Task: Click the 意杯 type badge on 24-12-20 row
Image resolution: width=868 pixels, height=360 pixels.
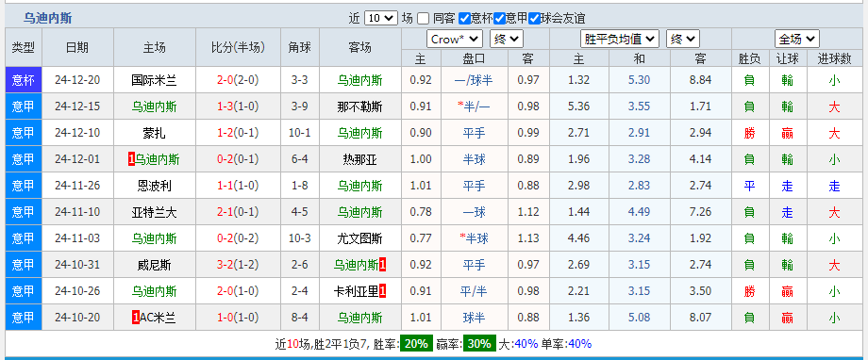Action: coord(24,80)
